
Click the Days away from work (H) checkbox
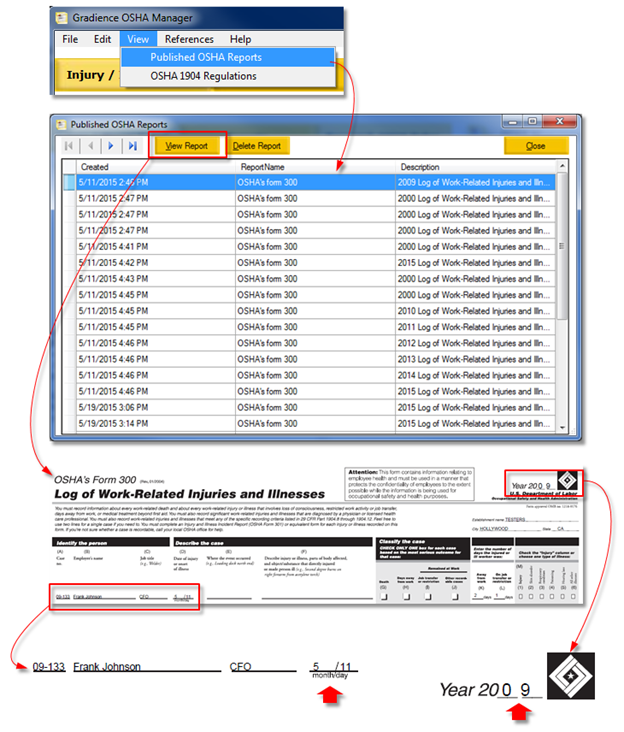click(x=407, y=597)
